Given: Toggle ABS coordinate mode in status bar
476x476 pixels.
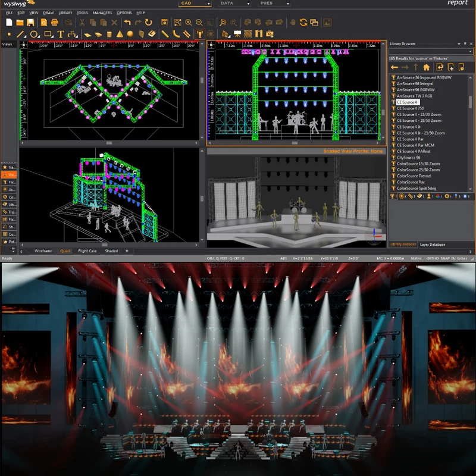Looking at the screenshot, I should click(x=284, y=258).
